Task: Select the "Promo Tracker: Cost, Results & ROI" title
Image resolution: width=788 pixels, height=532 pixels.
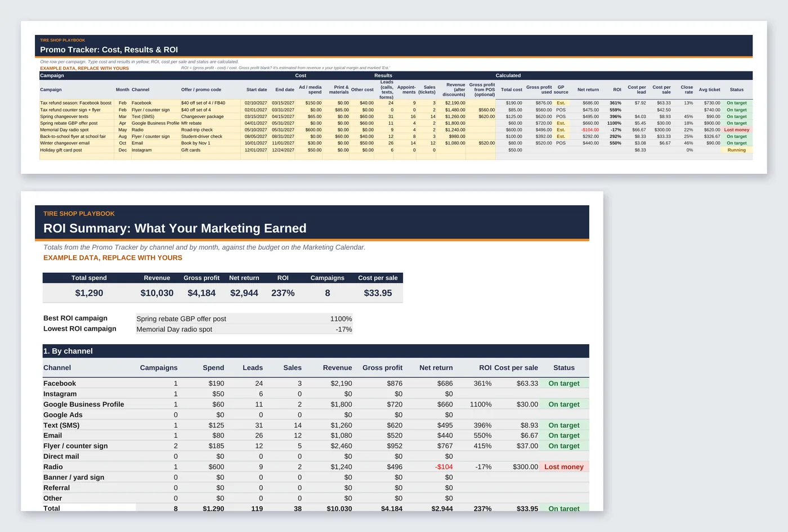Action: (x=109, y=49)
